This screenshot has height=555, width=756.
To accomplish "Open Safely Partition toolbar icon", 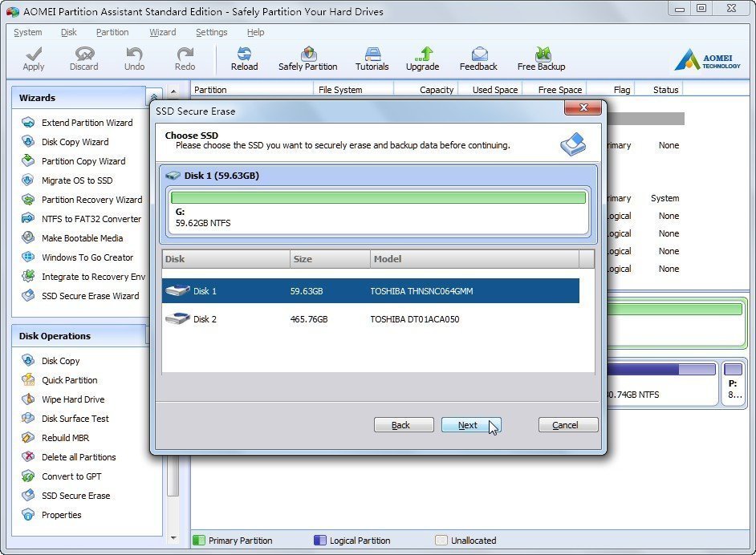I will point(308,54).
